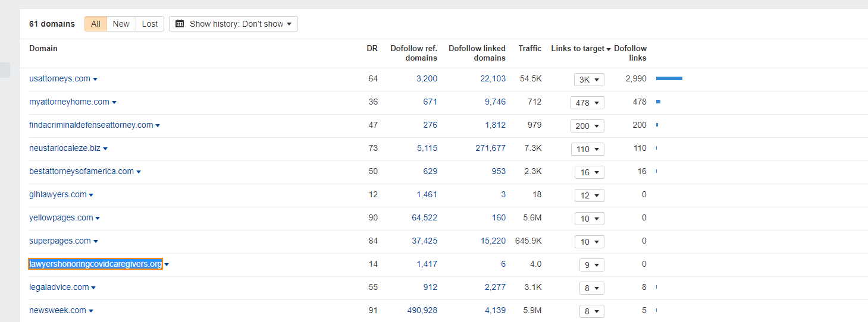Open findacriminaldefenseattorney.com link
The height and width of the screenshot is (322, 868).
point(91,125)
